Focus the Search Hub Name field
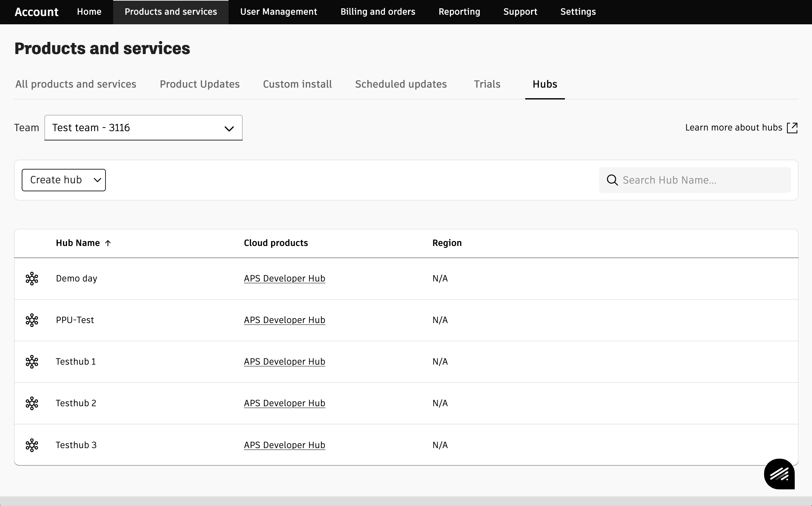 [x=702, y=180]
